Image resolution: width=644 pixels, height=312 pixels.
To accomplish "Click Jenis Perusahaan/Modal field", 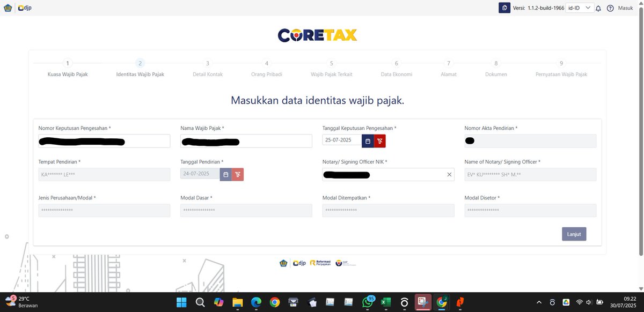I will pyautogui.click(x=104, y=211).
